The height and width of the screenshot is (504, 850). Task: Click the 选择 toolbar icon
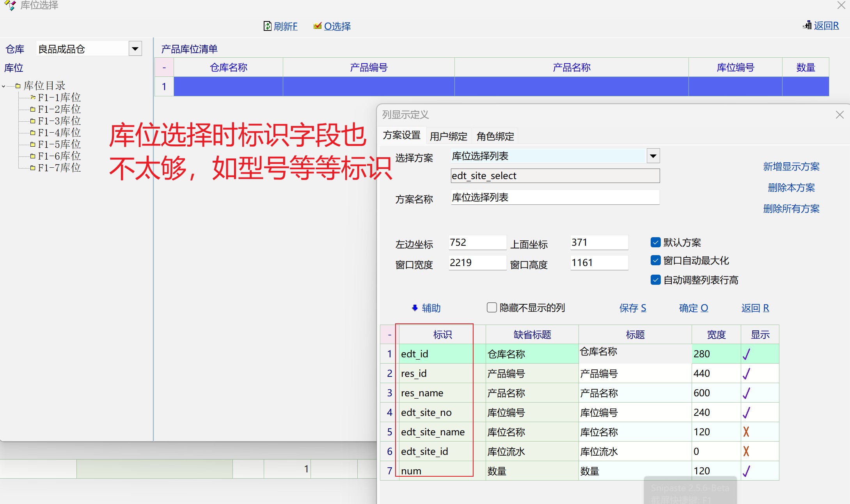tap(318, 26)
